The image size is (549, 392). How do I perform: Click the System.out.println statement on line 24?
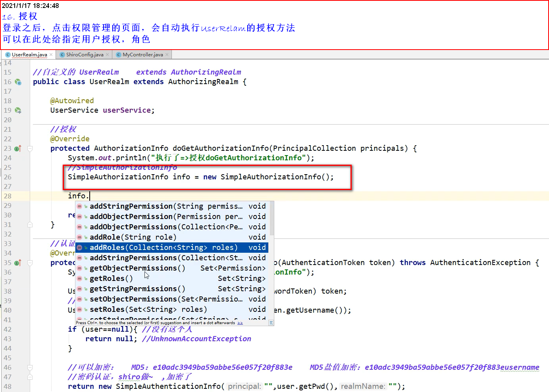[x=191, y=158]
